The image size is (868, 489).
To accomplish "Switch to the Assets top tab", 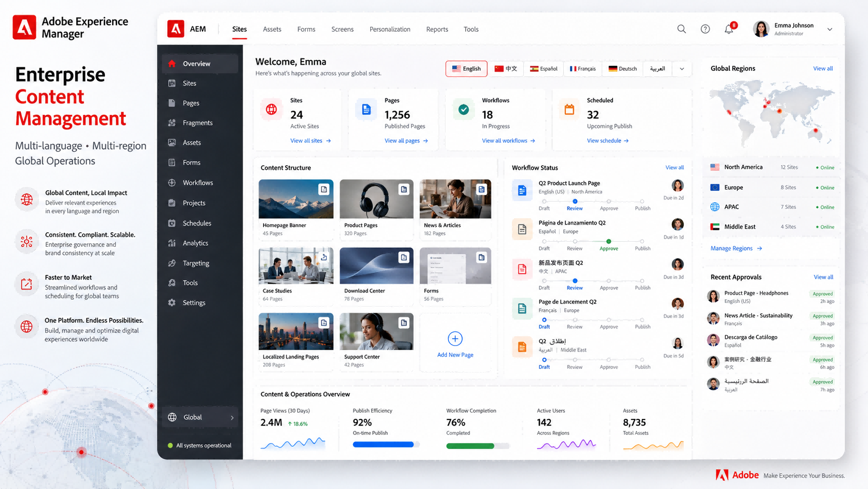I will click(x=272, y=29).
